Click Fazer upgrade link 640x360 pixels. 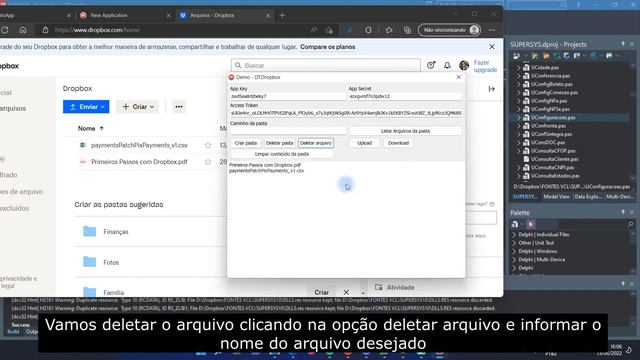(485, 66)
